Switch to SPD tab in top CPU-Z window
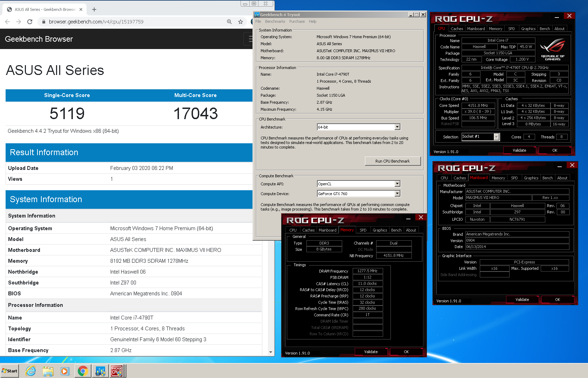 pyautogui.click(x=512, y=29)
